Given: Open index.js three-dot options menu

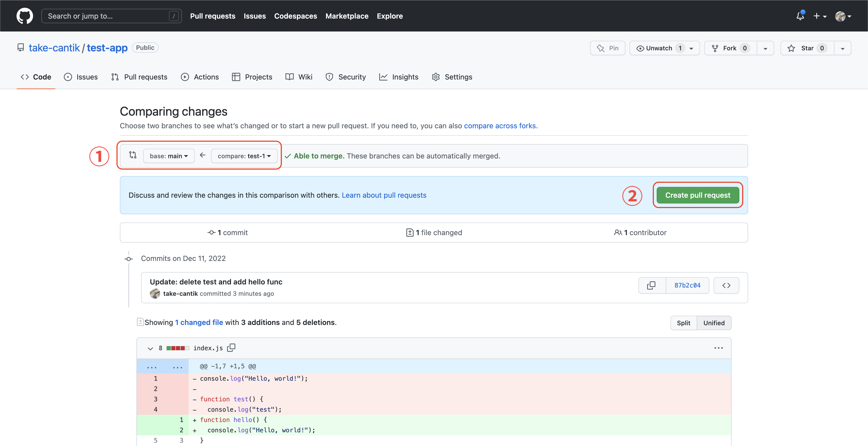Looking at the screenshot, I should click(718, 348).
